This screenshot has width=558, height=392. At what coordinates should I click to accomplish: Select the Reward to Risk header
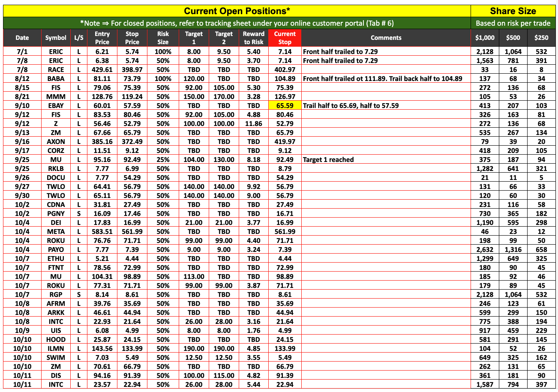[253, 38]
